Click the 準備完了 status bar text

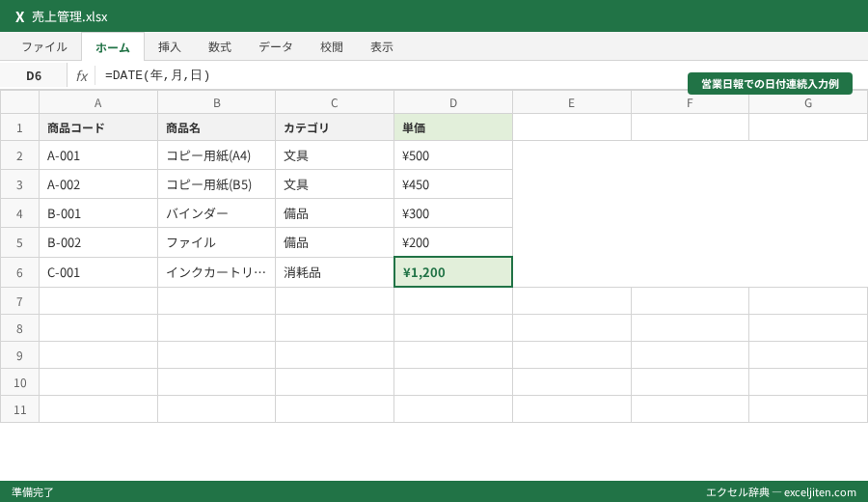(x=33, y=492)
